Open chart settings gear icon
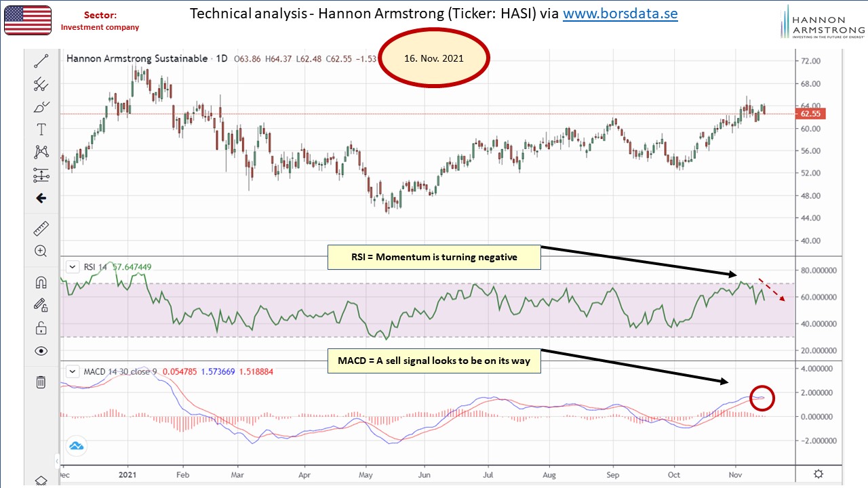The height and width of the screenshot is (488, 868). coord(818,474)
